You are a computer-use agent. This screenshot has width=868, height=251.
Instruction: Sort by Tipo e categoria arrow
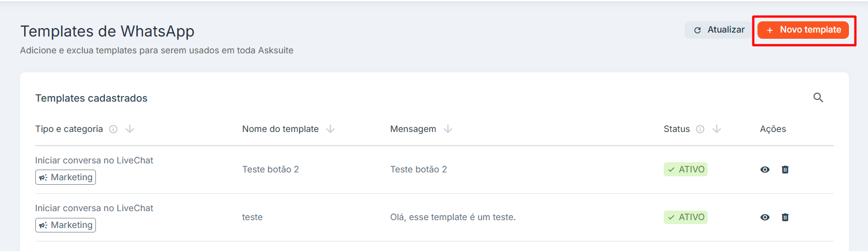(130, 129)
